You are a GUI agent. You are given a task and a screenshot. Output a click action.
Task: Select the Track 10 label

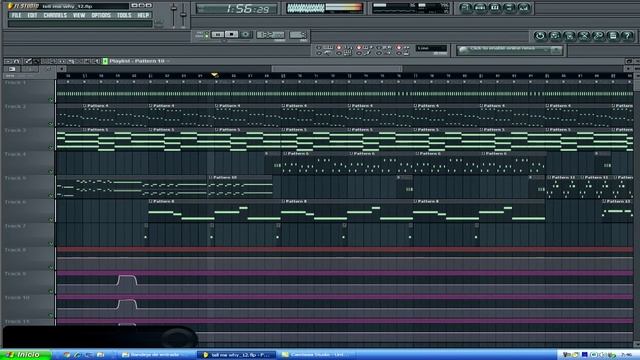17,298
